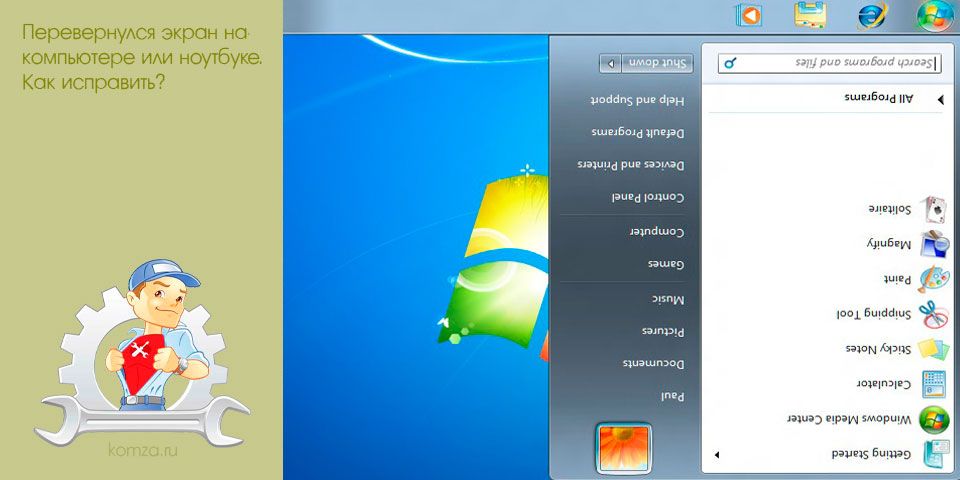Open the Documents library link
Viewport: 960px width, 480px height.
coord(654,364)
